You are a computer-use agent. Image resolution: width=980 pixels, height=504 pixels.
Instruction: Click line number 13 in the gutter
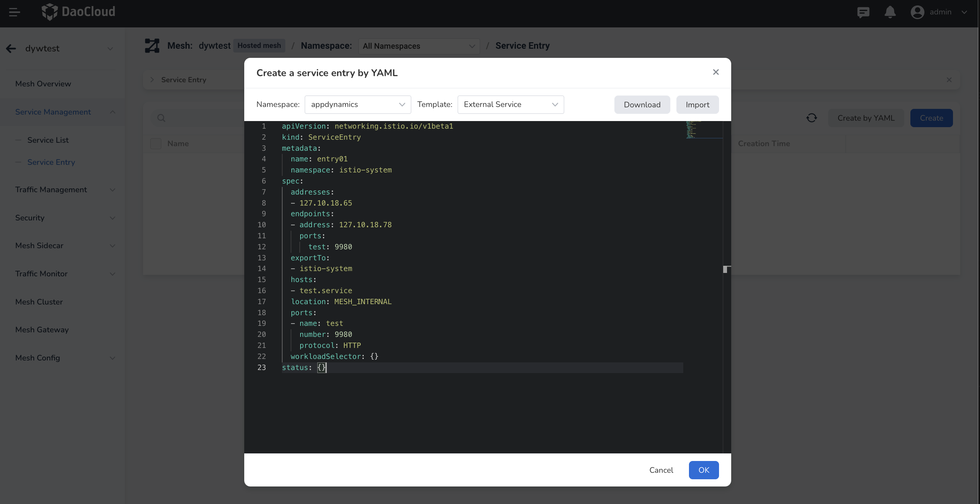click(x=261, y=258)
